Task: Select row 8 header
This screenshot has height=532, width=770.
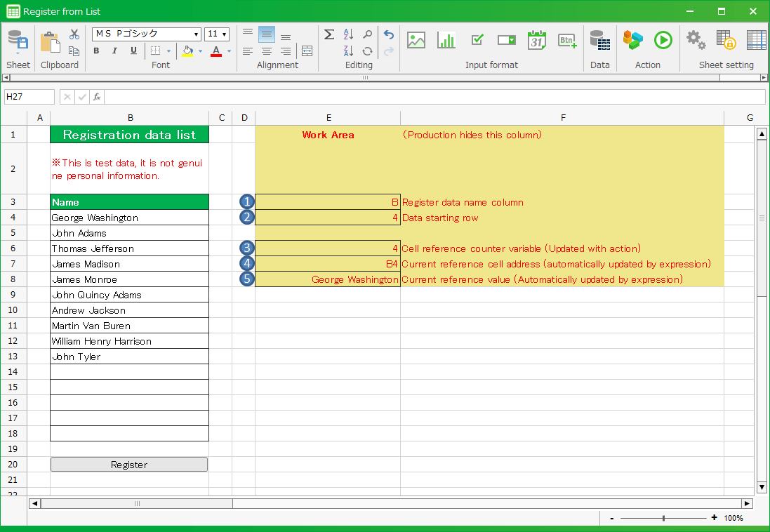Action: [x=14, y=279]
